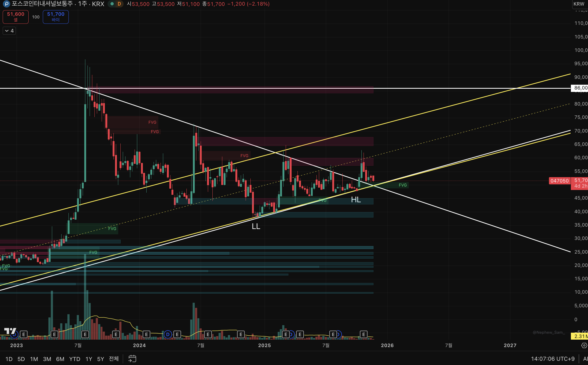Viewport: 588px width, 365px height.
Task: Click the rightmost E earnings marker
Action: [x=363, y=334]
